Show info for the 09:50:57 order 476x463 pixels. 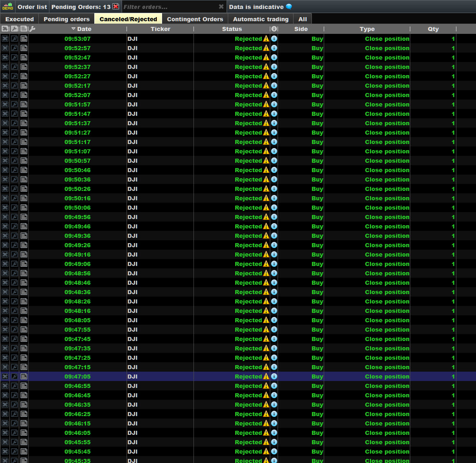pyautogui.click(x=274, y=160)
